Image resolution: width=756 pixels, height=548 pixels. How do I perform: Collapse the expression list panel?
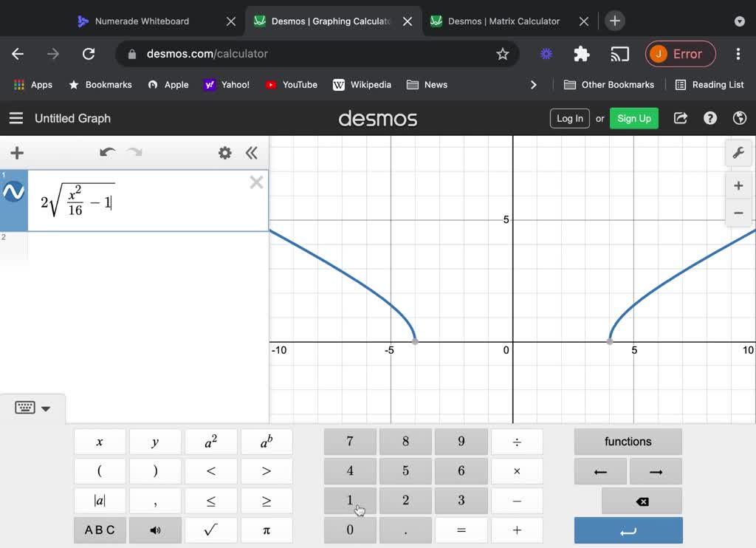(x=252, y=153)
